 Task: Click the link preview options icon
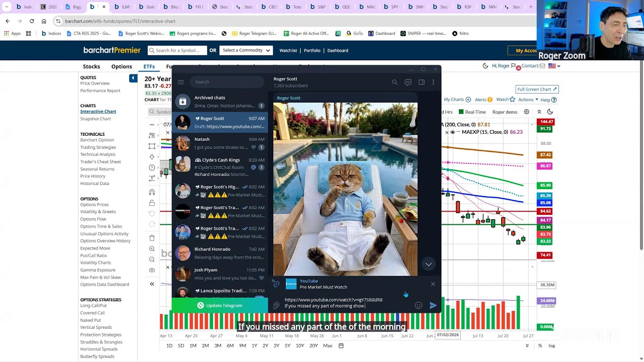tap(276, 284)
